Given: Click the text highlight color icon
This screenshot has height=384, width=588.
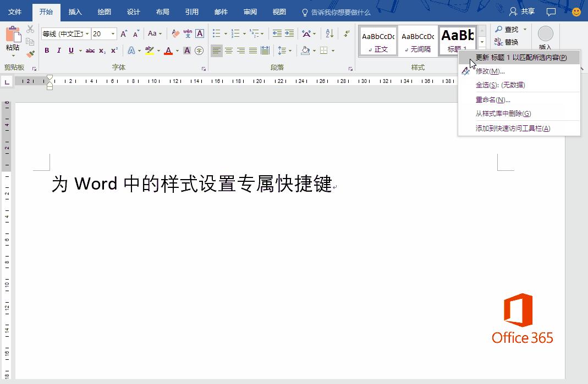Looking at the screenshot, I should pyautogui.click(x=149, y=50).
